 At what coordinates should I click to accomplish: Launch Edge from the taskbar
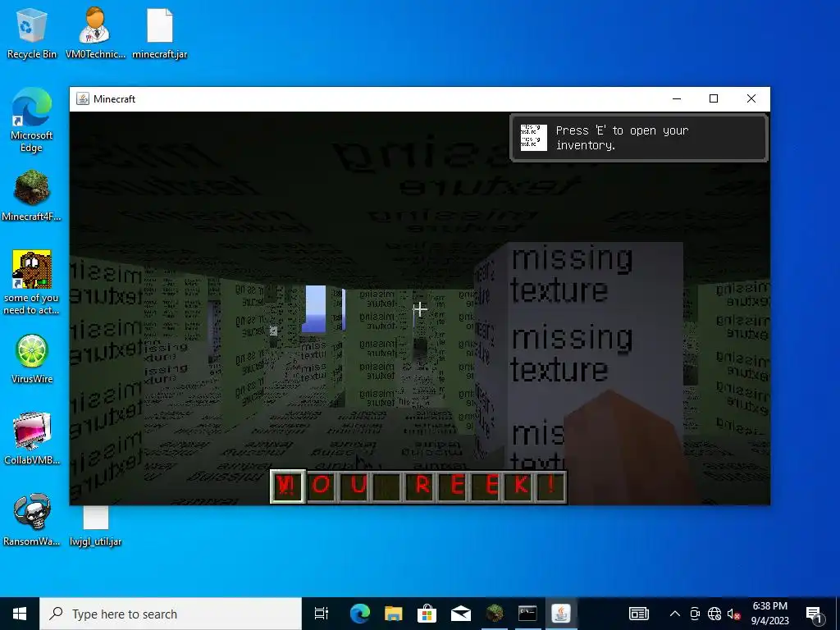click(359, 614)
